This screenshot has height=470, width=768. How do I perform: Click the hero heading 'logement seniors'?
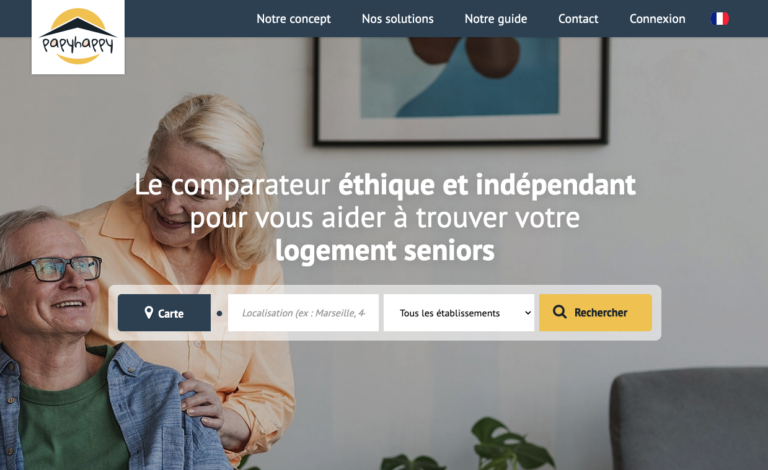(384, 251)
